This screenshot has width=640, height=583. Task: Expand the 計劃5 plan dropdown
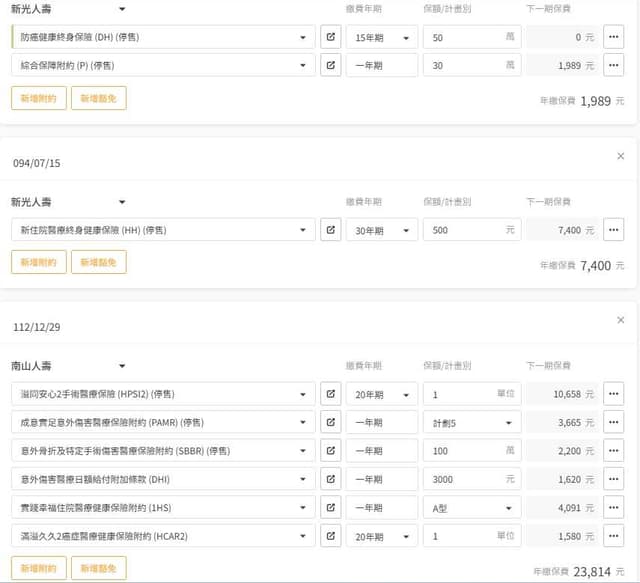471,422
